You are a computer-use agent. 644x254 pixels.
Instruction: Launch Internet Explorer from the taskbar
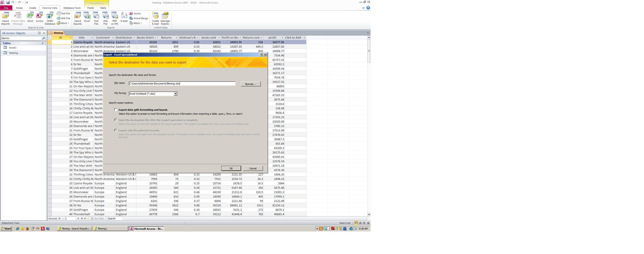pyautogui.click(x=17, y=229)
